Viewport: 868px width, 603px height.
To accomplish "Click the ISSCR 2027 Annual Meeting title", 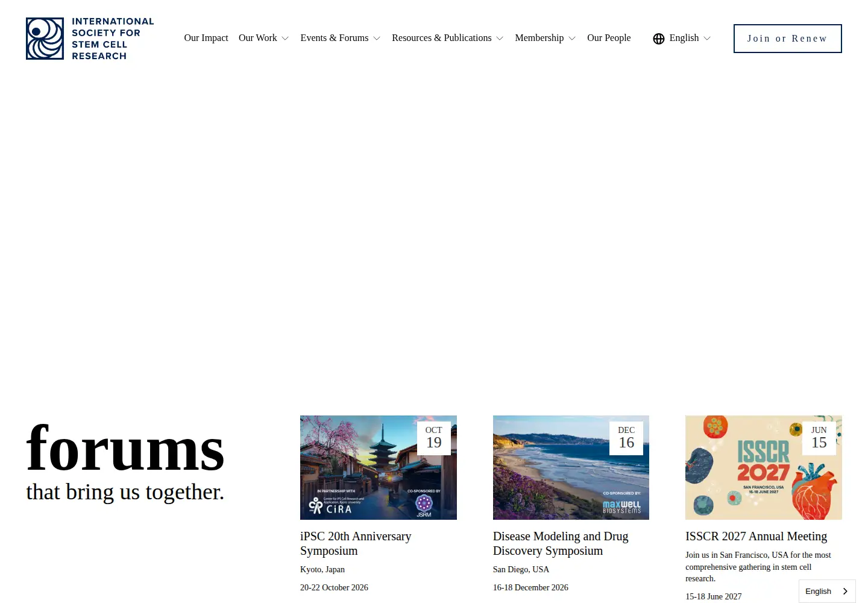I will [x=756, y=536].
